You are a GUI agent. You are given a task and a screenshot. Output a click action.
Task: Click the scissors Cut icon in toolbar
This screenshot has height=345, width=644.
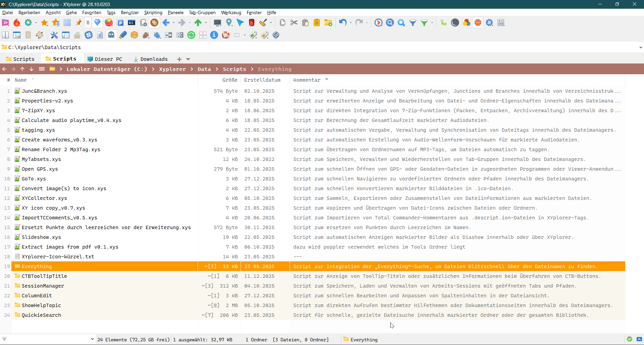[294, 23]
